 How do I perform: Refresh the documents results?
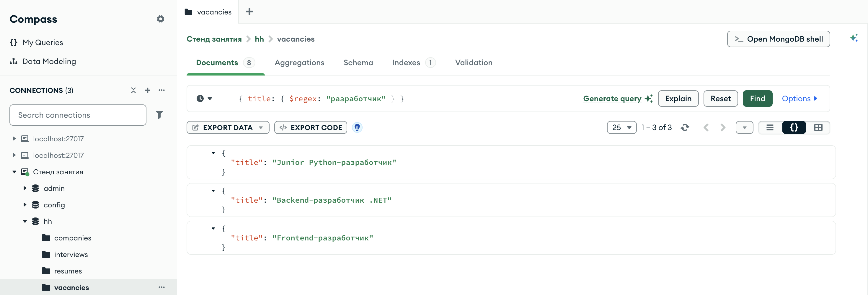point(685,128)
